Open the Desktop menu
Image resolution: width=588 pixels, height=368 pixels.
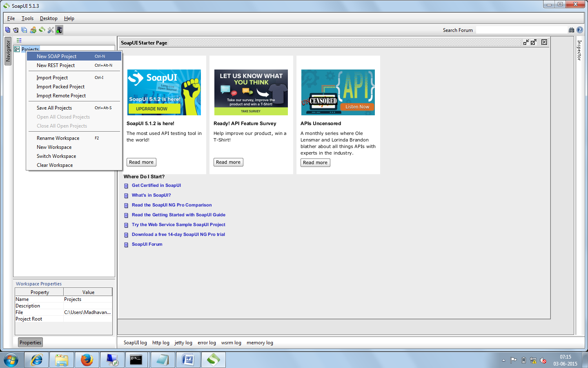pos(49,18)
